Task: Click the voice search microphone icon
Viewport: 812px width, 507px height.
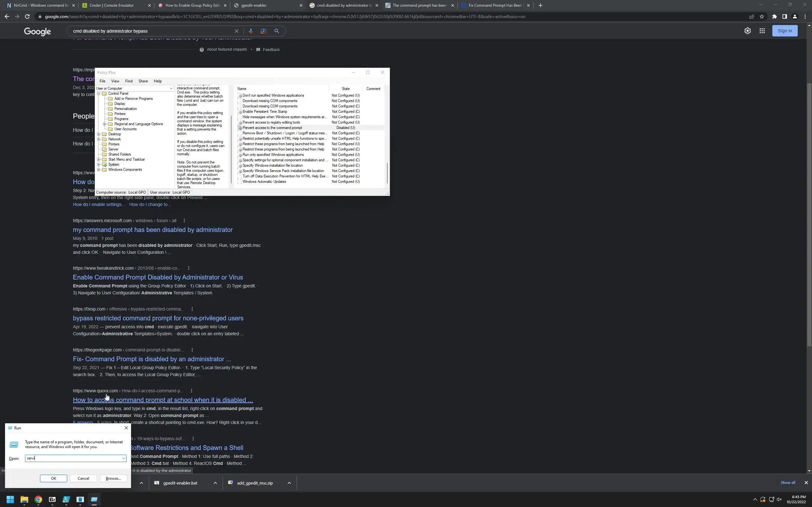Action: [250, 31]
